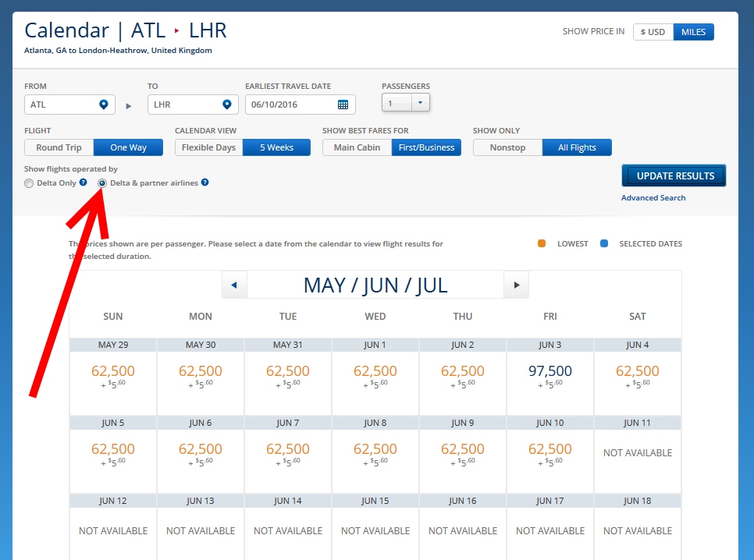Image resolution: width=754 pixels, height=560 pixels.
Task: Click the TO field location pin icon
Action: [x=226, y=104]
